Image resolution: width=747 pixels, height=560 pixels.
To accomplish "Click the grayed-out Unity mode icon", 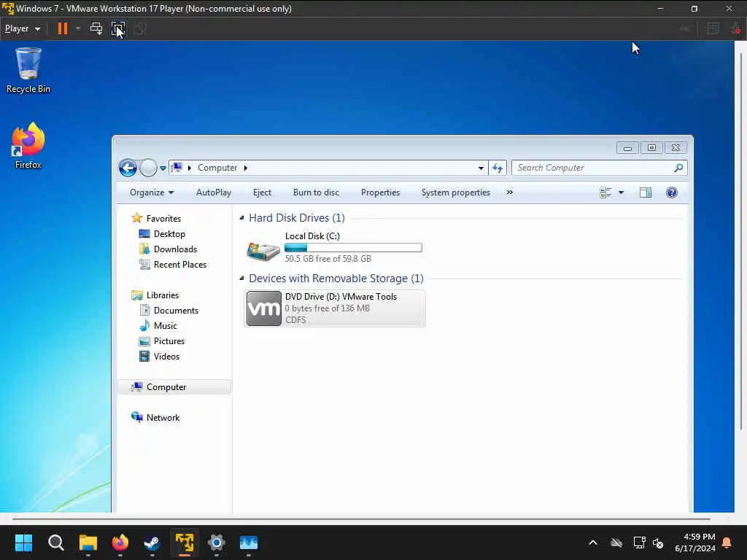I will click(x=139, y=28).
